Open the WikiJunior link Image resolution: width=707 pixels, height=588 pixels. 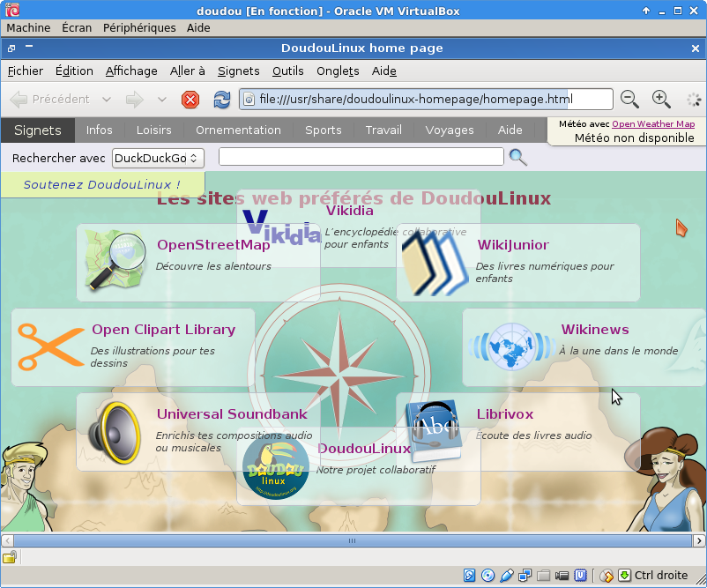[x=513, y=245]
